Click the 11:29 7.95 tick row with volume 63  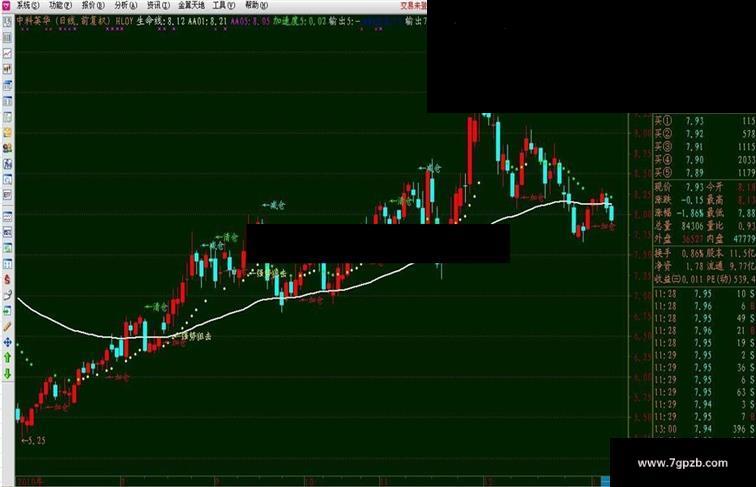pyautogui.click(x=704, y=392)
